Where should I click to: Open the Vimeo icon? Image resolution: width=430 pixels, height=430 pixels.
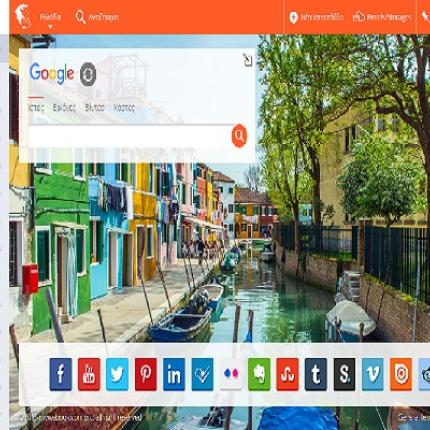click(x=373, y=374)
